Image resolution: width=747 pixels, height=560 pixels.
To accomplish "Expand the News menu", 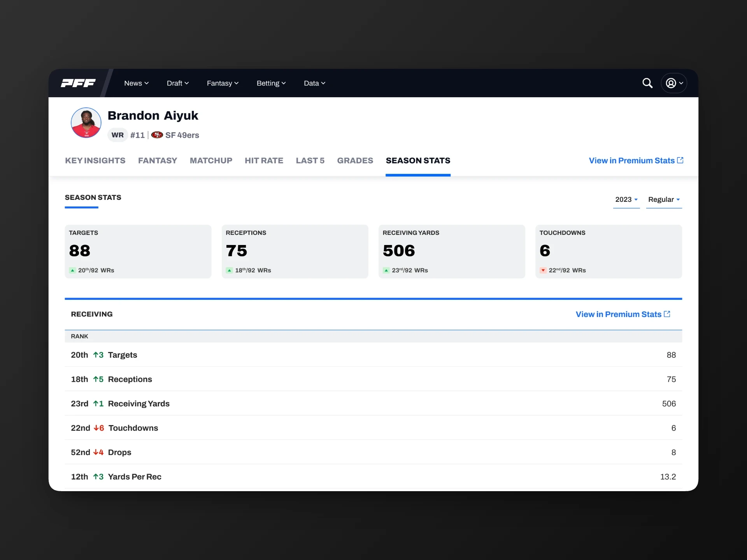I will click(x=136, y=83).
